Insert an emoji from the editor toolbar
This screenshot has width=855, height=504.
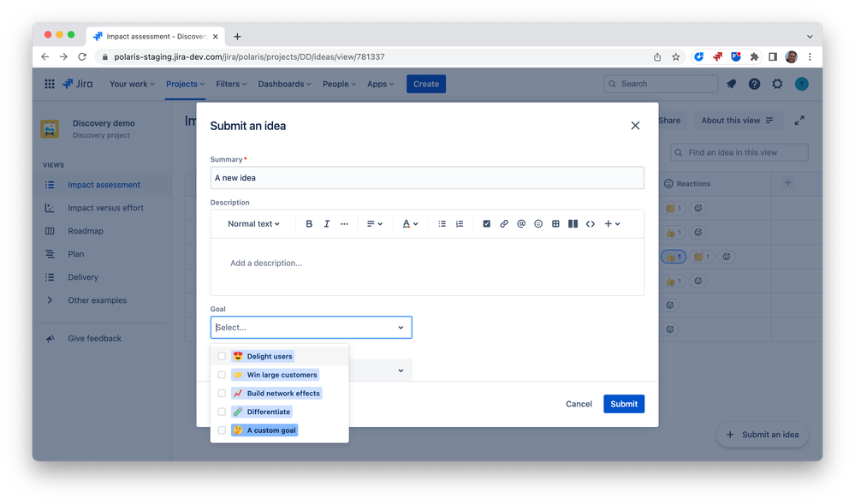(538, 223)
